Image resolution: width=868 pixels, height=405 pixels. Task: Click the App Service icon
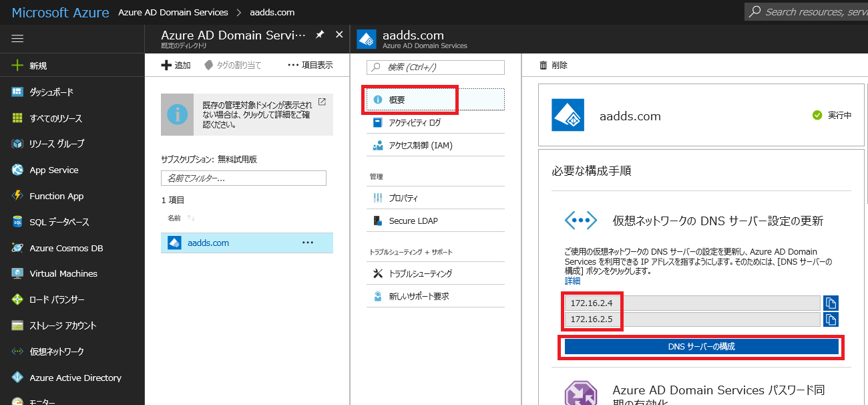tap(17, 170)
